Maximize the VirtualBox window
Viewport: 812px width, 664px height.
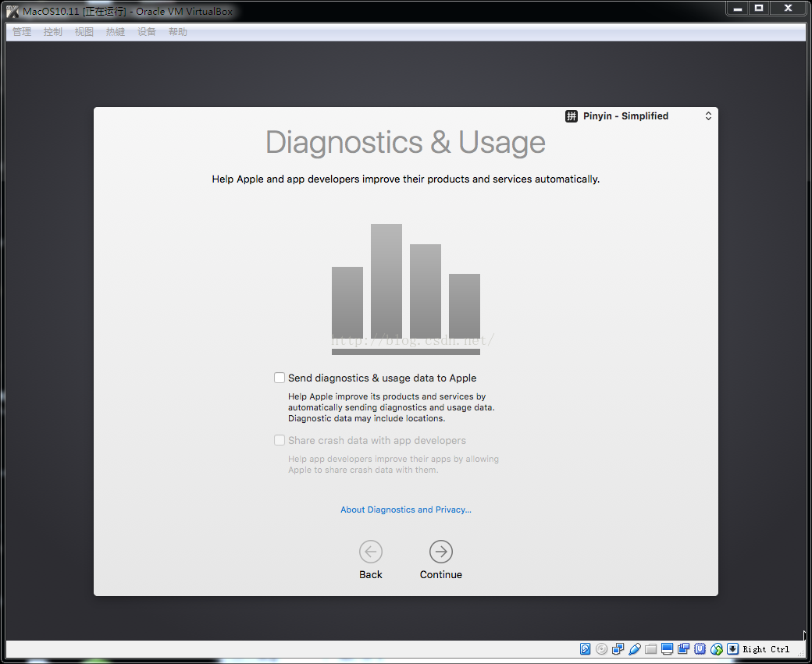[x=759, y=9]
